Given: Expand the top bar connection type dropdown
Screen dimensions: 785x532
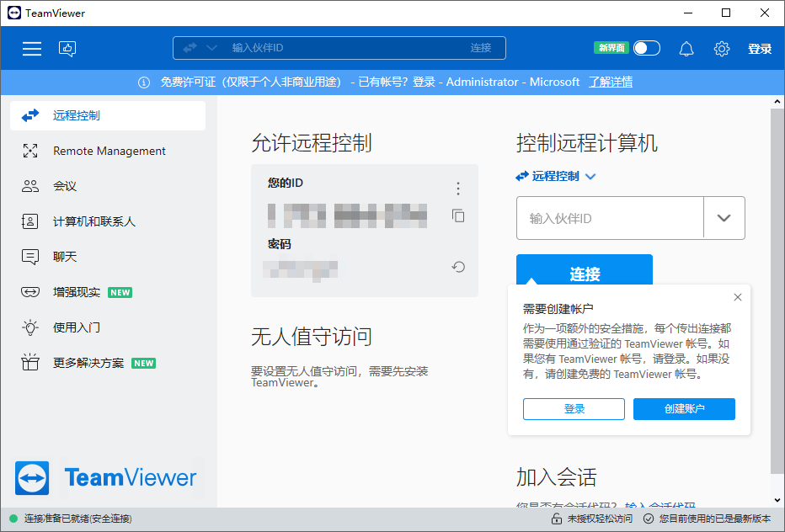Looking at the screenshot, I should click(211, 48).
